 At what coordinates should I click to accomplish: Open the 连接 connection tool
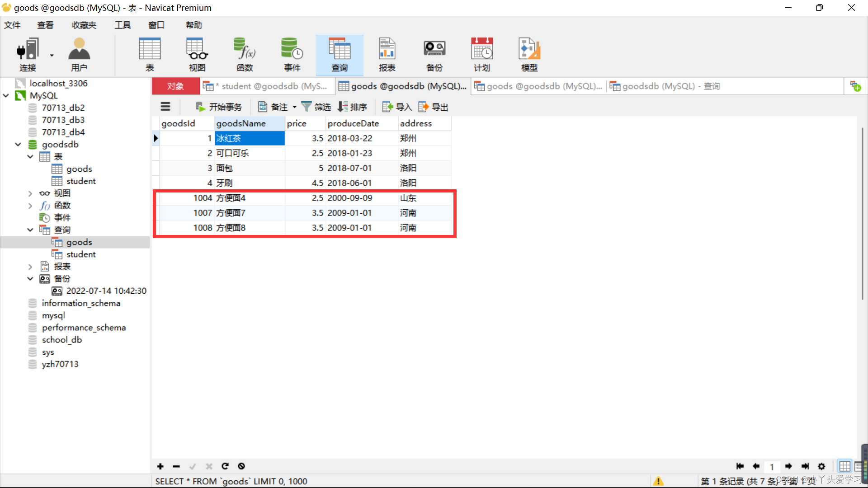(27, 55)
